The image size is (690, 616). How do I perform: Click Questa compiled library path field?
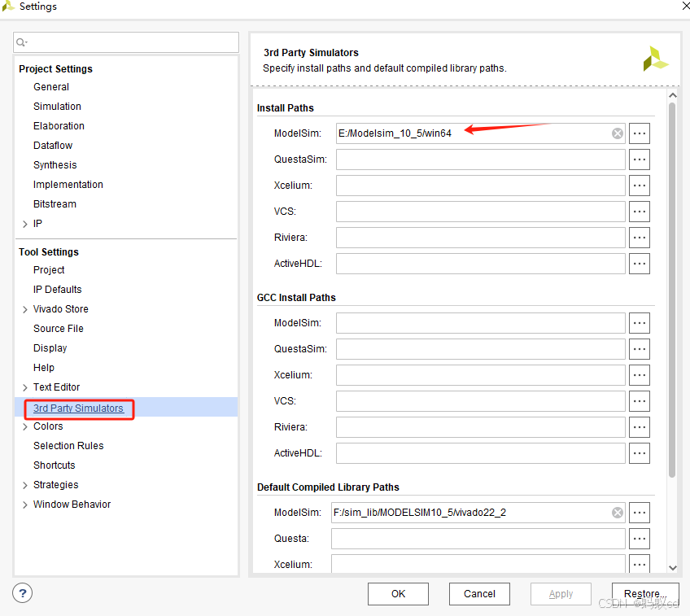pos(478,539)
